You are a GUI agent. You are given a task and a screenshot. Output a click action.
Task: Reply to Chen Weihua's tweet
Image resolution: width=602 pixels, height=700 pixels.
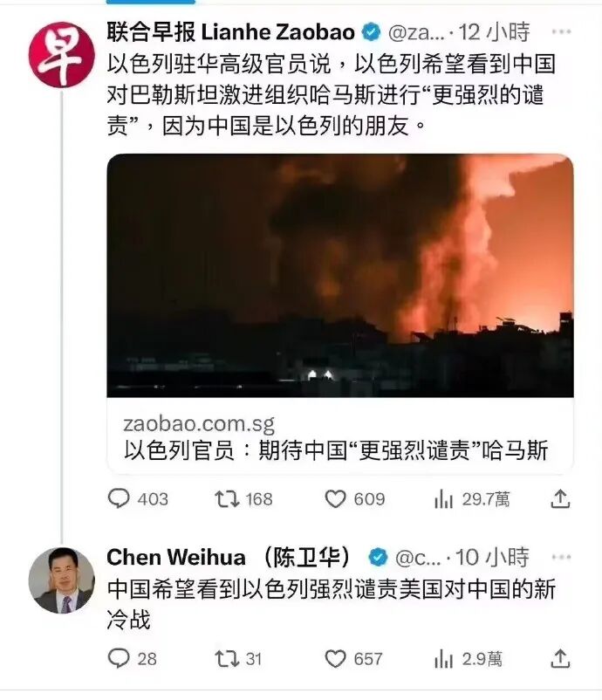(x=132, y=658)
